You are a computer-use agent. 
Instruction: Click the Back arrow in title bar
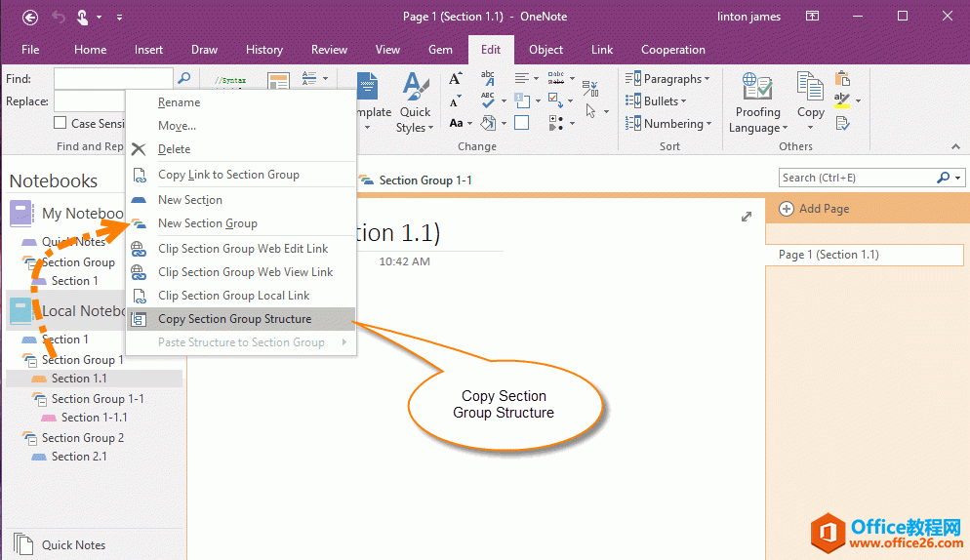tap(29, 18)
